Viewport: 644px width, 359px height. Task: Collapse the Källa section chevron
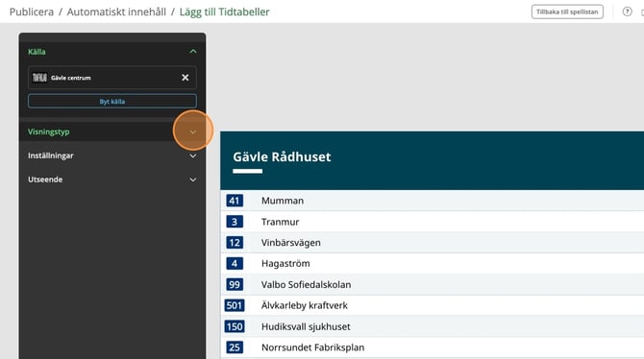coord(193,51)
